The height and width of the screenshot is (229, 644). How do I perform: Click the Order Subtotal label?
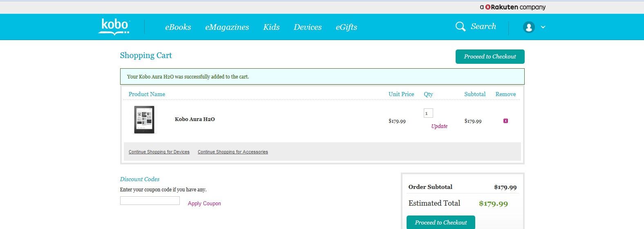pyautogui.click(x=430, y=187)
